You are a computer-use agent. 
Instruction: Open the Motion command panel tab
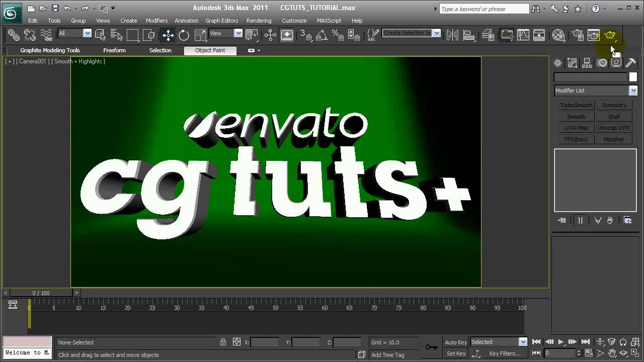coord(602,63)
